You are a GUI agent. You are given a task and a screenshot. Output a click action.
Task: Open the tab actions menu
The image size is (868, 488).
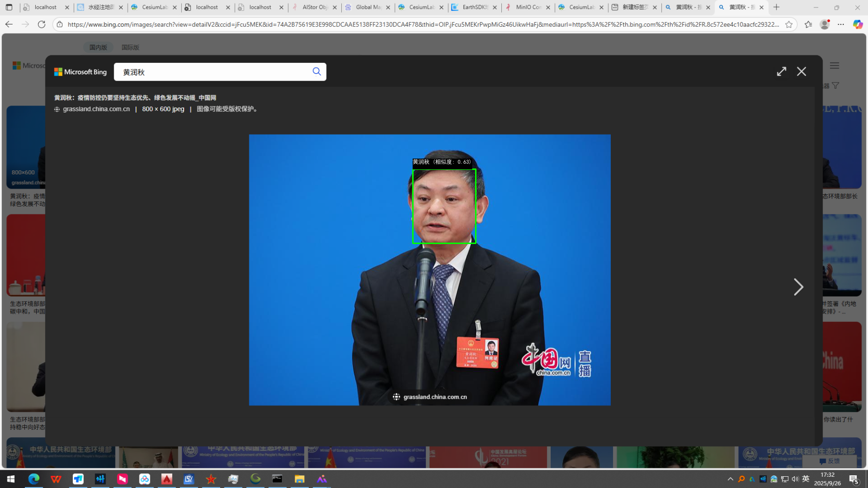9,8
